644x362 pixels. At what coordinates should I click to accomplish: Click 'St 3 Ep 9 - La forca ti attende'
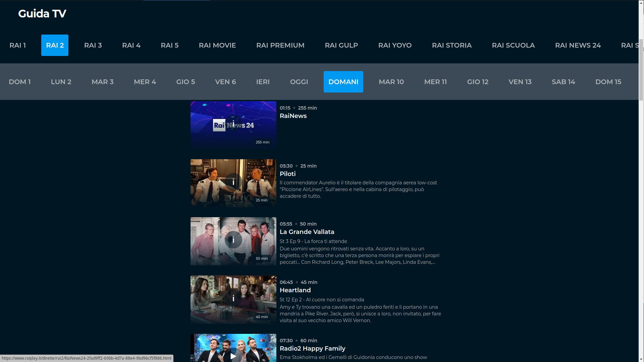point(313,241)
